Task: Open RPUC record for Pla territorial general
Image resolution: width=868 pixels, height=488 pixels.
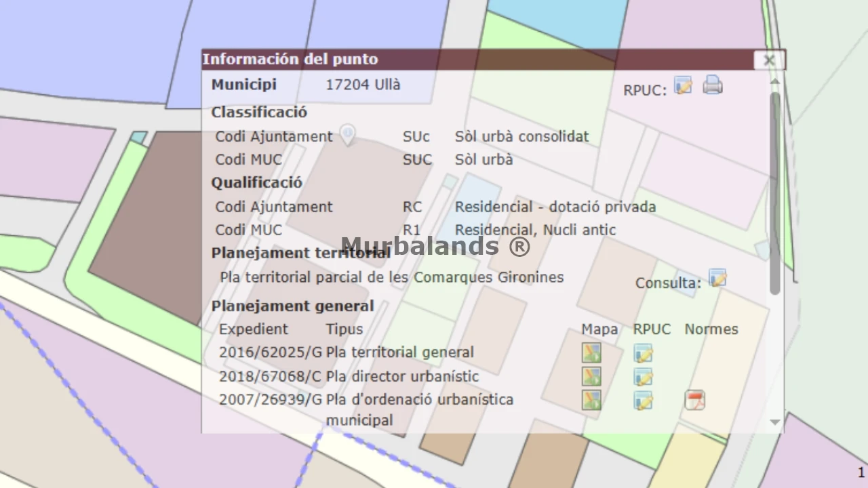Action: 643,353
